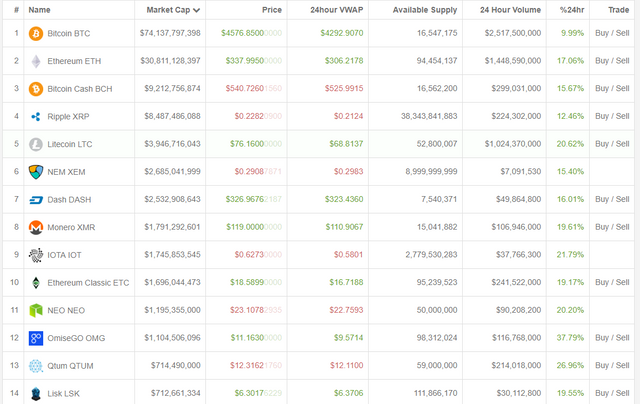Screen dimensions: 640x404
Task: Open Buy / Sell for Ethereum Classic
Action: click(612, 282)
